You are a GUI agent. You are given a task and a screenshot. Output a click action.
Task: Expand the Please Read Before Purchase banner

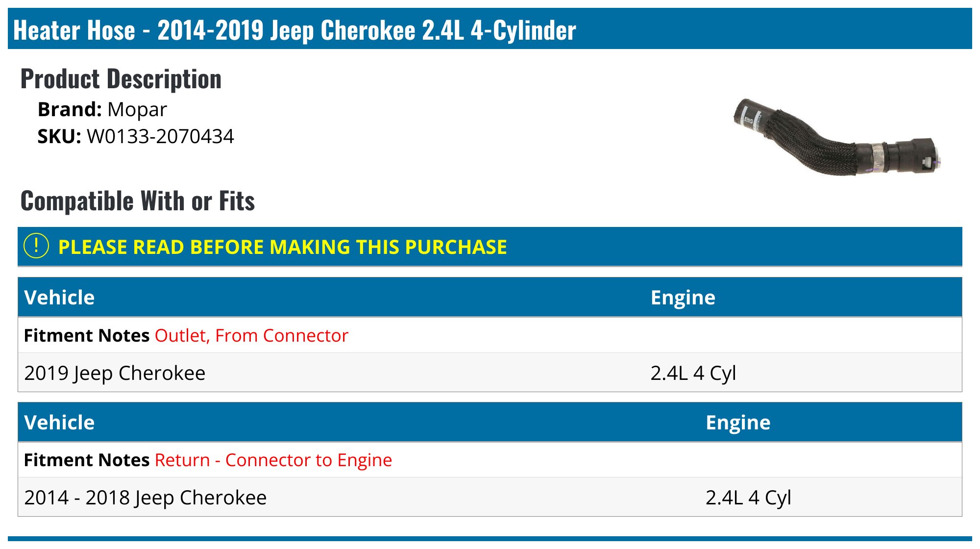[490, 247]
